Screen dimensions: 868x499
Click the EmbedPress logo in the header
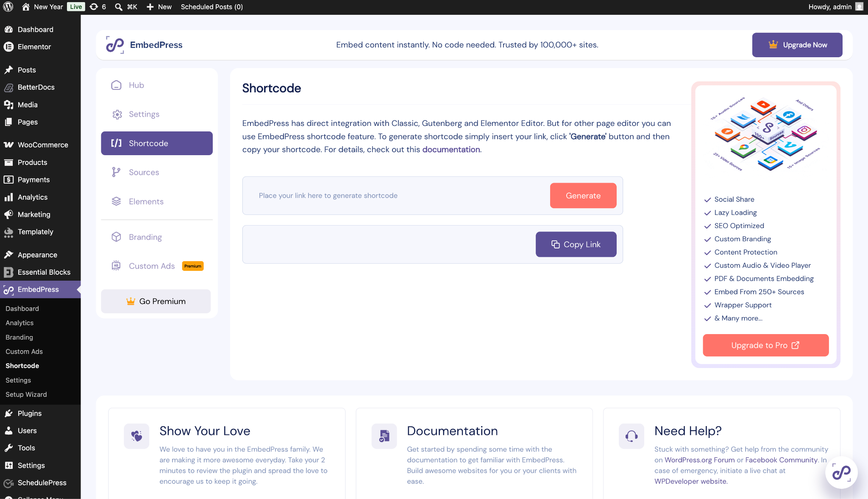[115, 45]
